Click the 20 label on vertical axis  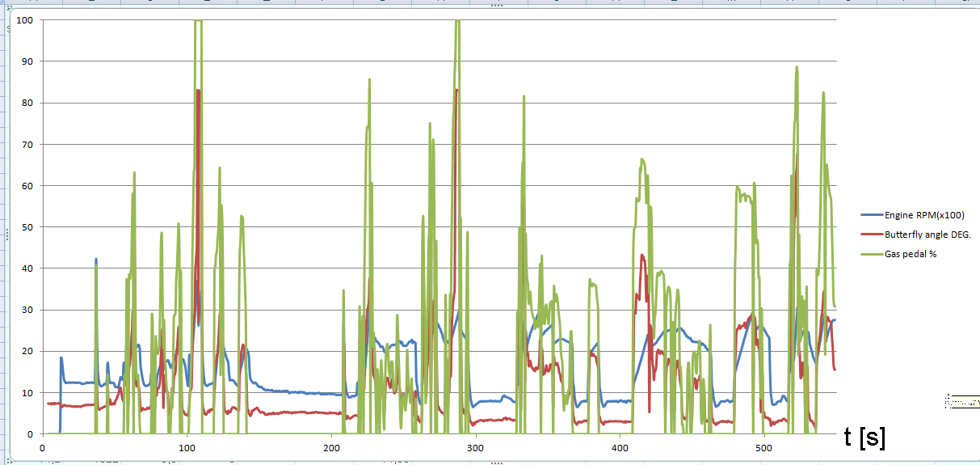point(26,351)
